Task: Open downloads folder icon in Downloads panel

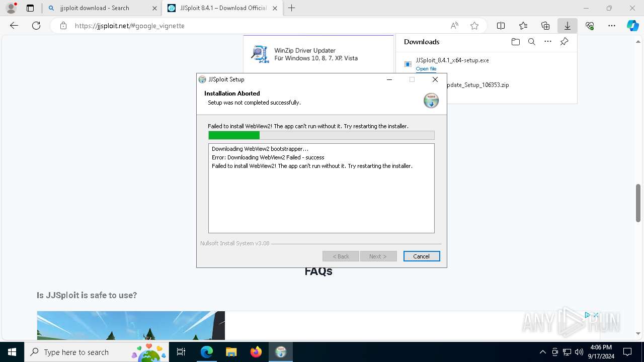Action: point(515,42)
